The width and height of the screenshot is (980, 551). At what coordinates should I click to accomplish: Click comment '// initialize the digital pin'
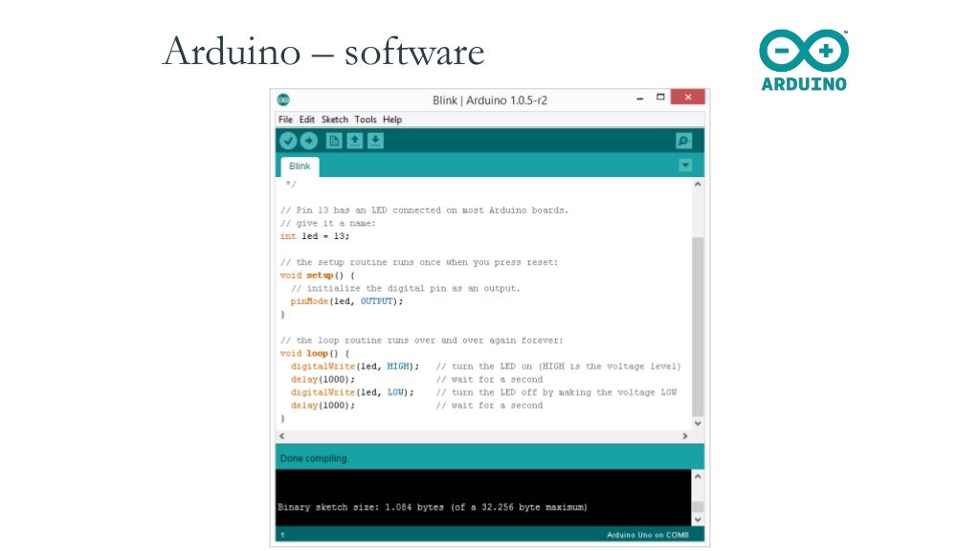click(x=406, y=289)
